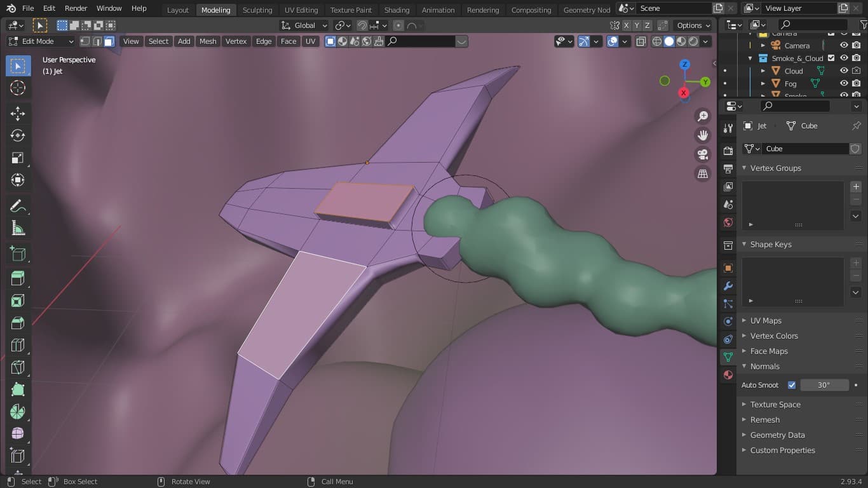Click the Auto Smooth 30° angle field
The width and height of the screenshot is (868, 488).
824,385
